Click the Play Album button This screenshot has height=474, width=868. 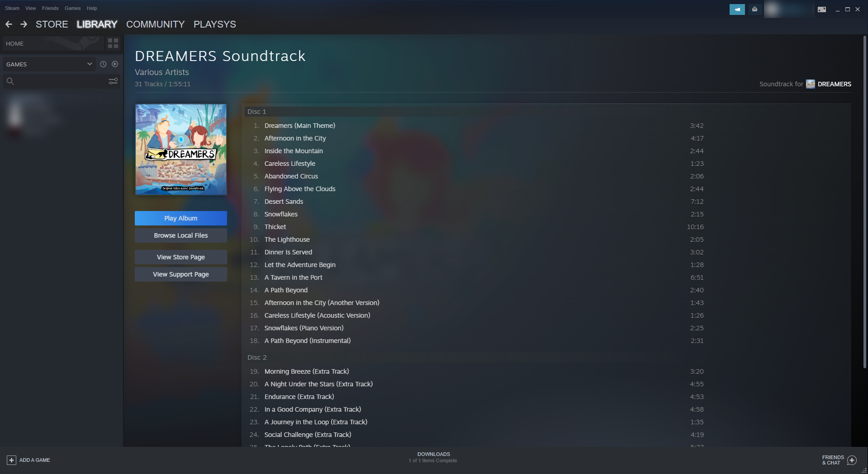pos(180,218)
